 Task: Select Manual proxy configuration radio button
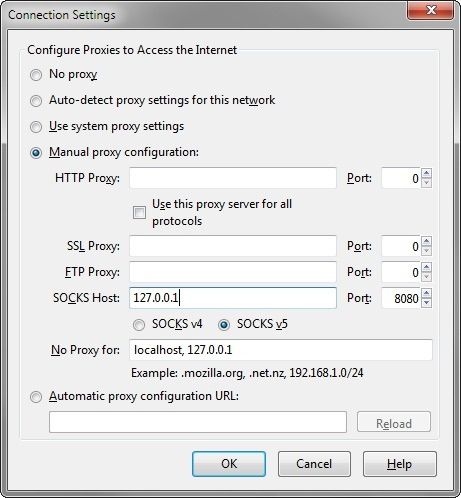point(36,153)
